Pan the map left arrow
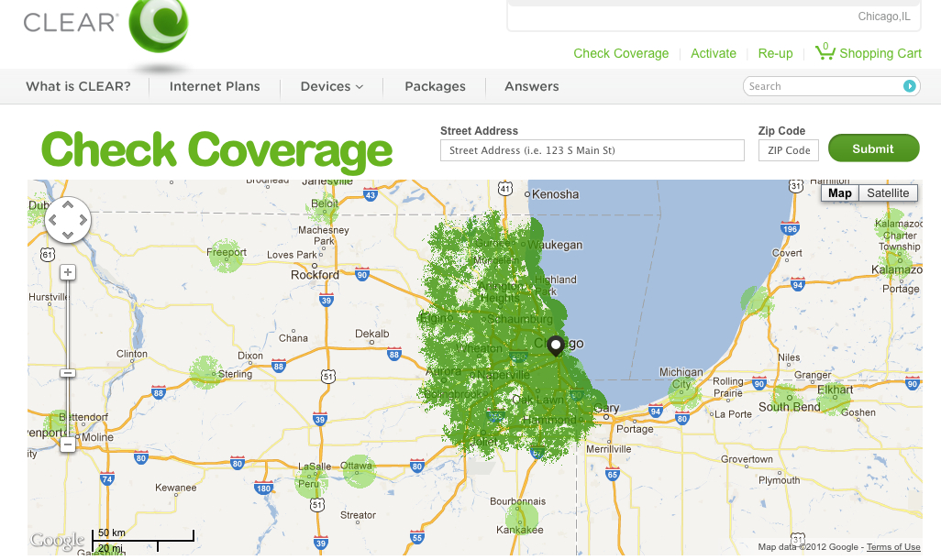 tap(53, 220)
